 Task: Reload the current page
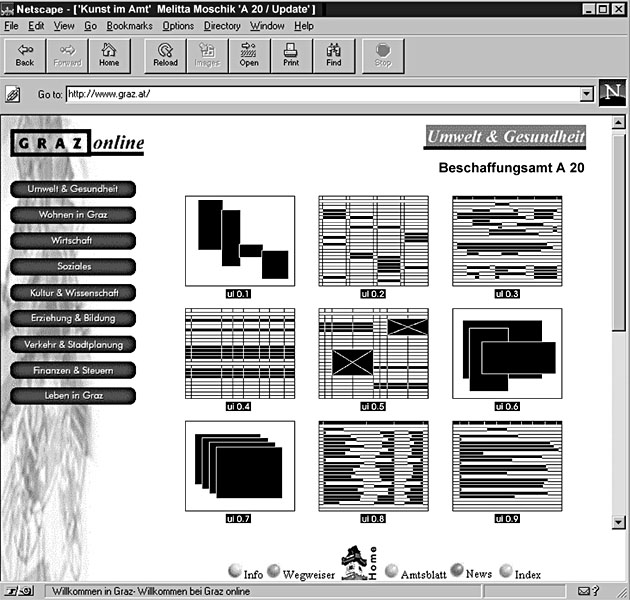[165, 56]
